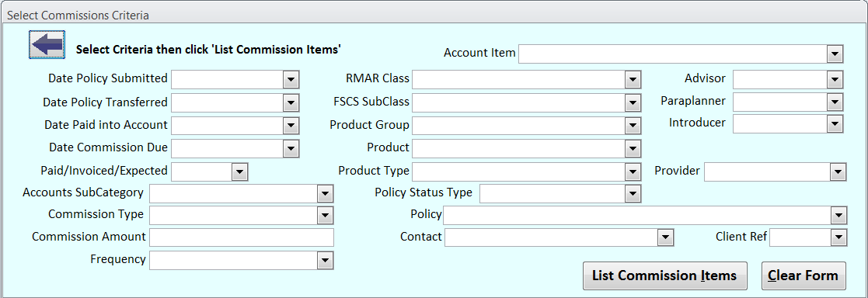868x298 pixels.
Task: Open the RMAR Class dropdown arrow
Action: tap(633, 80)
